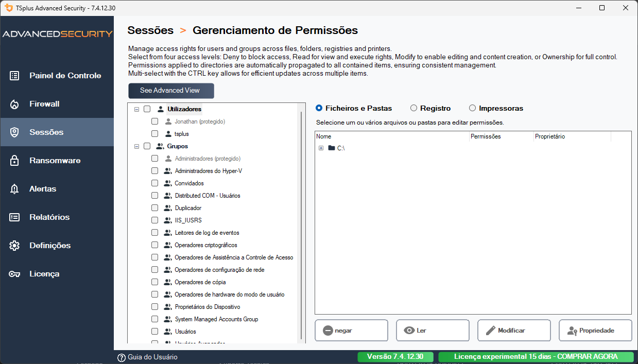
Task: Open the Guia do Usuário
Action: coord(150,356)
